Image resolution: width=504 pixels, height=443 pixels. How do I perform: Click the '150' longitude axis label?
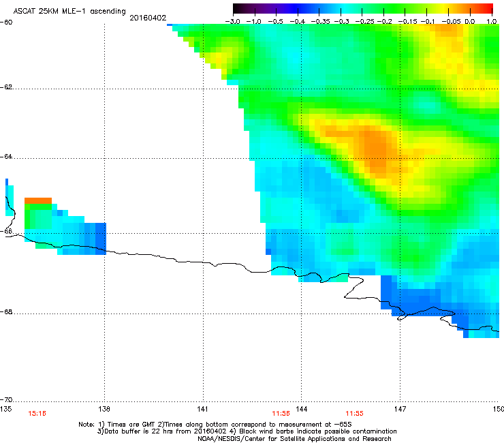(x=499, y=409)
